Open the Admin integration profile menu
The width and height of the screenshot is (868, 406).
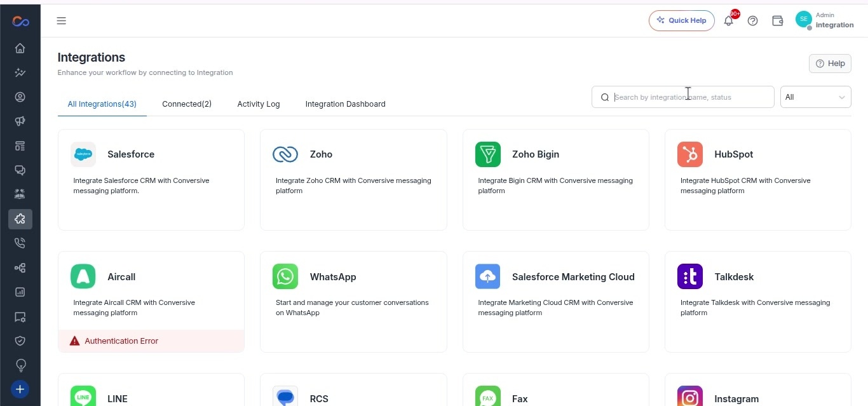click(824, 20)
